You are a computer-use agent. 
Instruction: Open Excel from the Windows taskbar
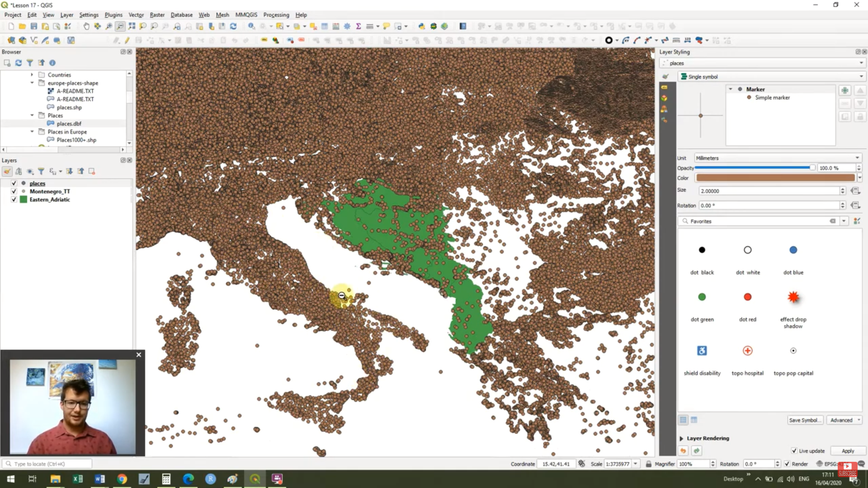click(78, 479)
